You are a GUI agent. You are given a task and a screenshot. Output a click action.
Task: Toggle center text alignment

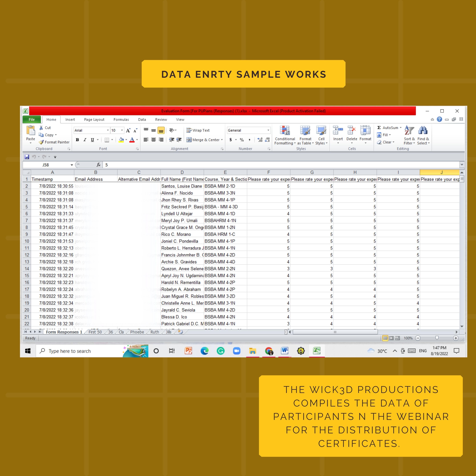click(154, 140)
